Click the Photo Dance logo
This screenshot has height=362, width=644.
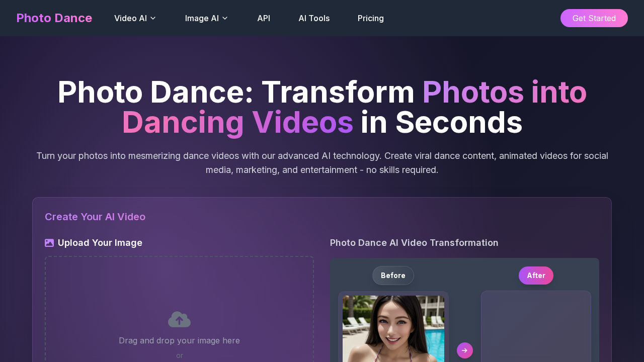coord(54,18)
